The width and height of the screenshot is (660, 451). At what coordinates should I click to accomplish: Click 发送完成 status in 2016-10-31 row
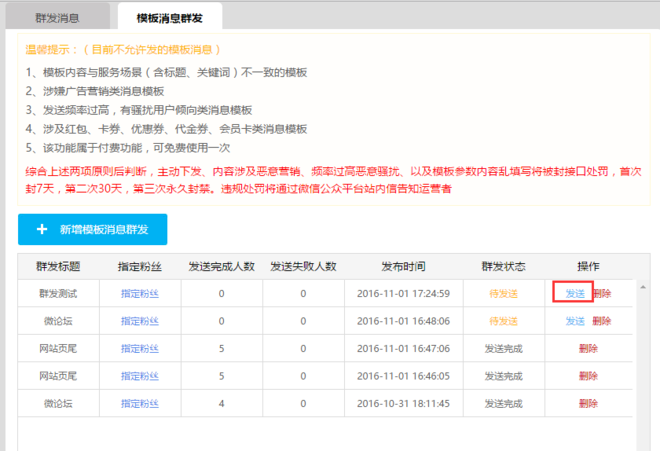click(503, 403)
